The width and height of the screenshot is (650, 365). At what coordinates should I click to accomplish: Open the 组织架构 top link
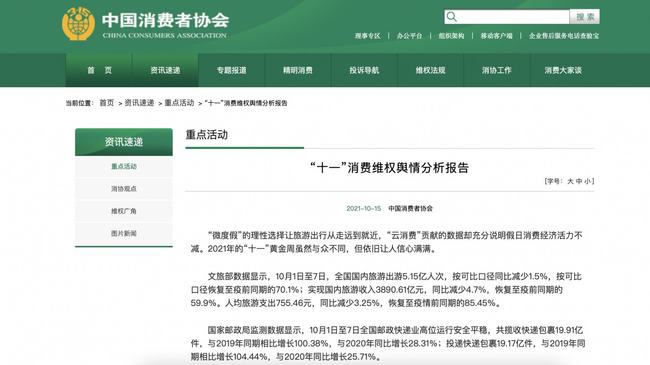click(x=451, y=36)
